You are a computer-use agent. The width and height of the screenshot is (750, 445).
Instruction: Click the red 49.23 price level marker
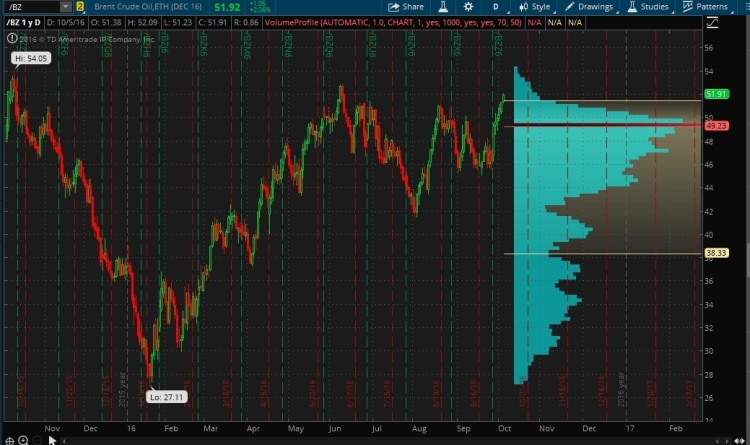715,125
